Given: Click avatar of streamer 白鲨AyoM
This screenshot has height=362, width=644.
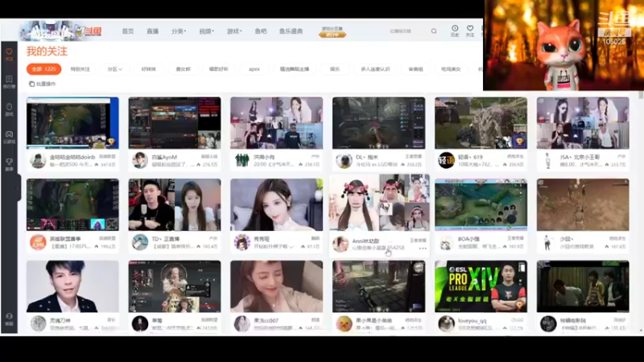Looking at the screenshot, I should point(139,160).
